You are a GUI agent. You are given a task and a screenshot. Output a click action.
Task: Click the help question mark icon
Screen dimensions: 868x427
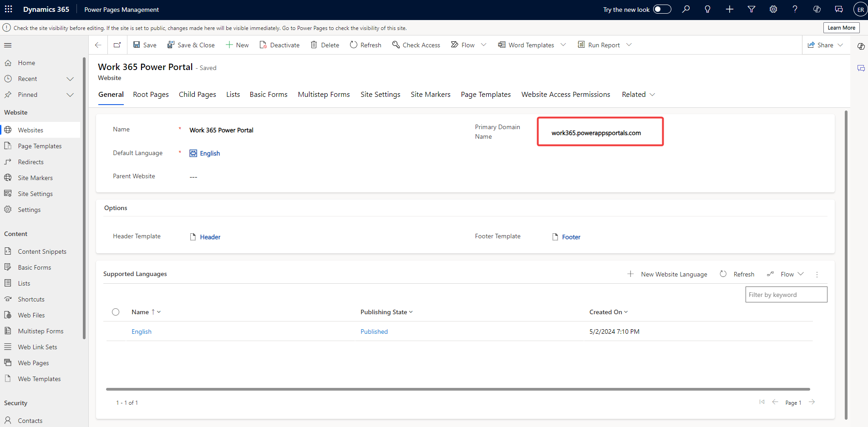(795, 9)
